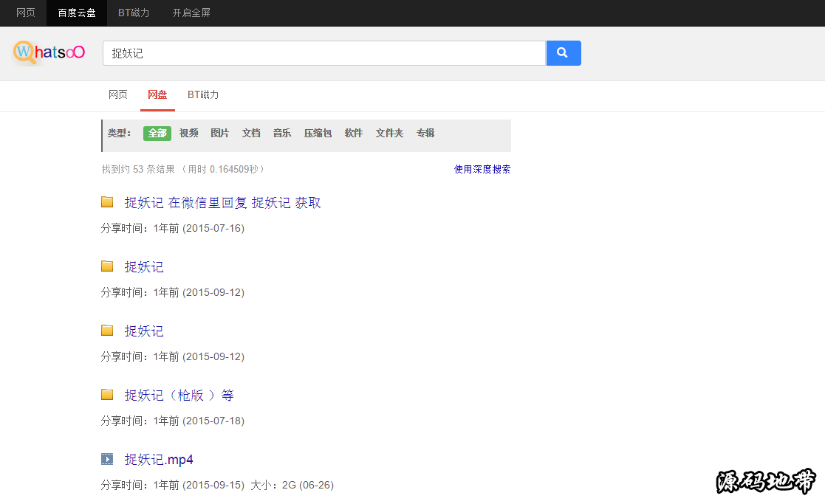Viewport: 825px width, 504px height.
Task: Select 网页 in the top black bar
Action: point(26,13)
